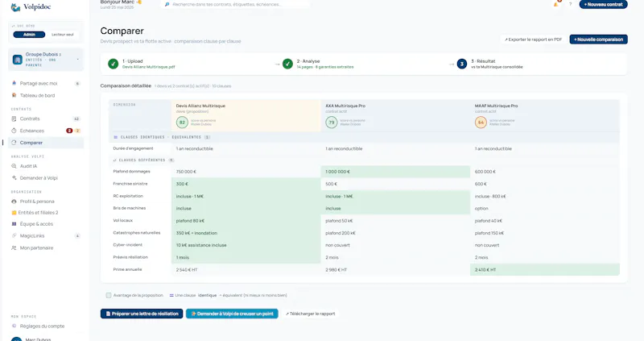644x341 pixels.
Task: Click the Analyse step green checkmark
Action: [287, 64]
